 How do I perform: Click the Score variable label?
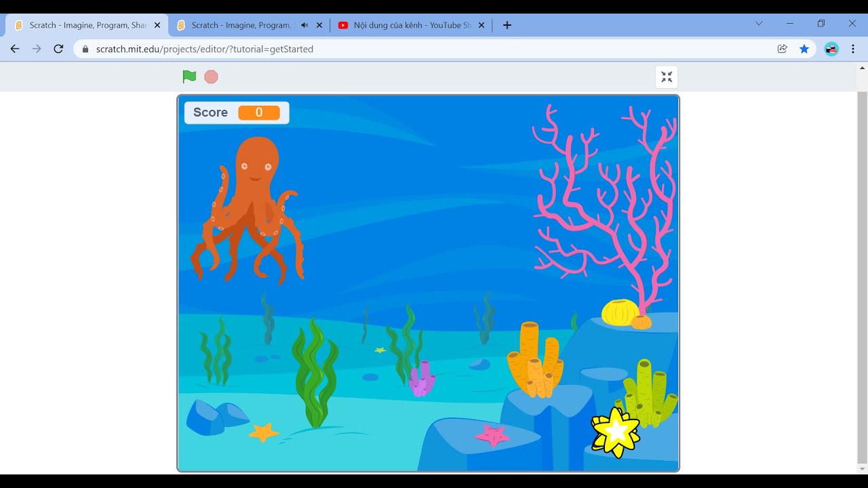(x=210, y=113)
